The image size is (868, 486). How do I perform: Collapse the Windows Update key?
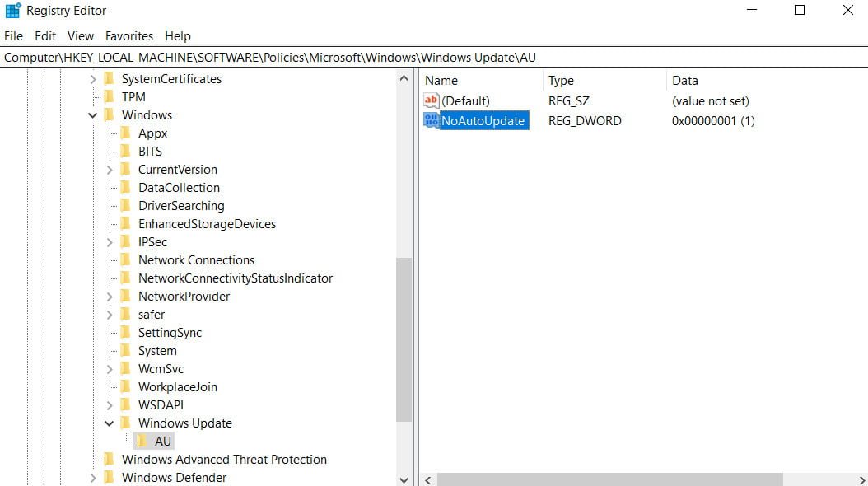[109, 423]
